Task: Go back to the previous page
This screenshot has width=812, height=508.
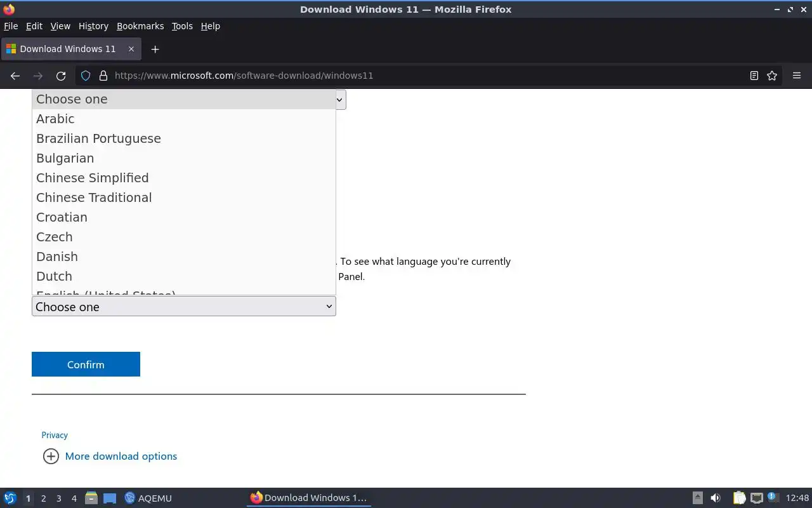Action: coord(15,76)
